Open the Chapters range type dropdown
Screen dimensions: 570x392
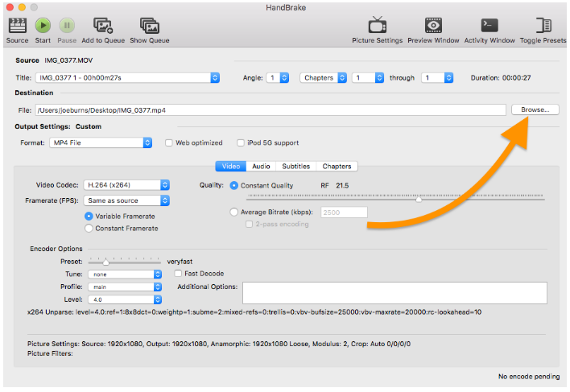[x=323, y=78]
